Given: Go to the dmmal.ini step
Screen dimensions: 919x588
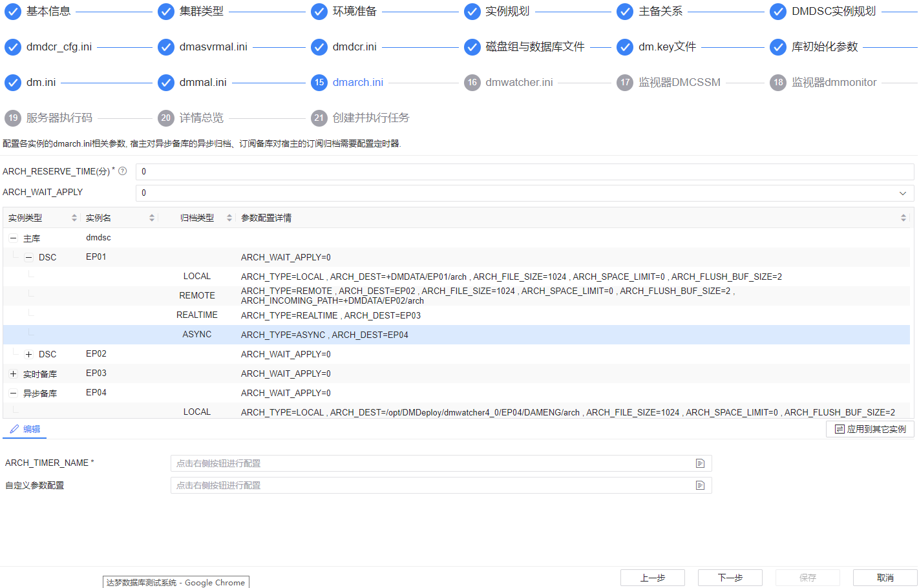Looking at the screenshot, I should point(192,83).
